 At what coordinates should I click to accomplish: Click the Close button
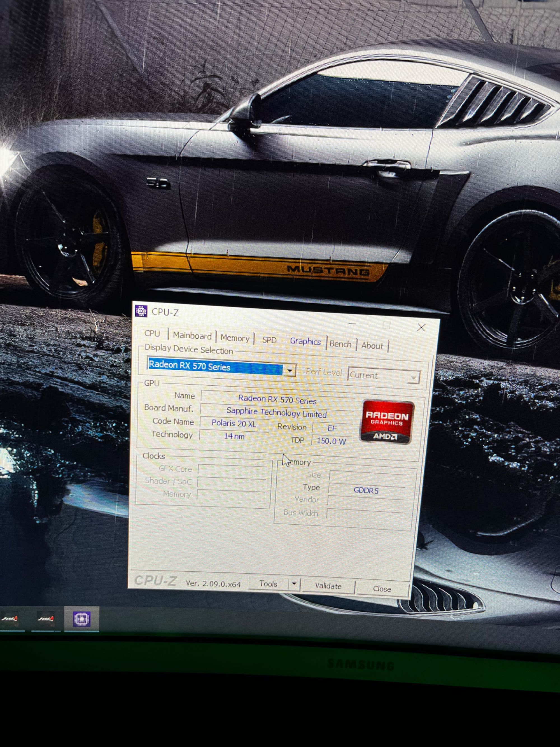[382, 589]
